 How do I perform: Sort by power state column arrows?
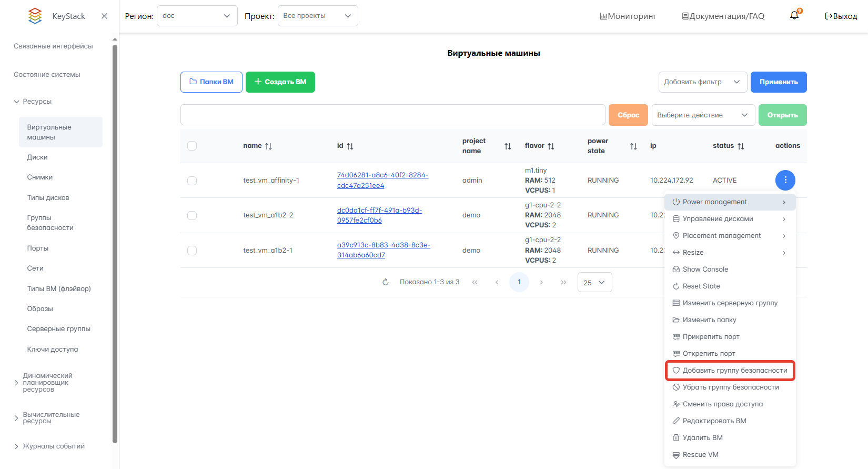tap(633, 146)
